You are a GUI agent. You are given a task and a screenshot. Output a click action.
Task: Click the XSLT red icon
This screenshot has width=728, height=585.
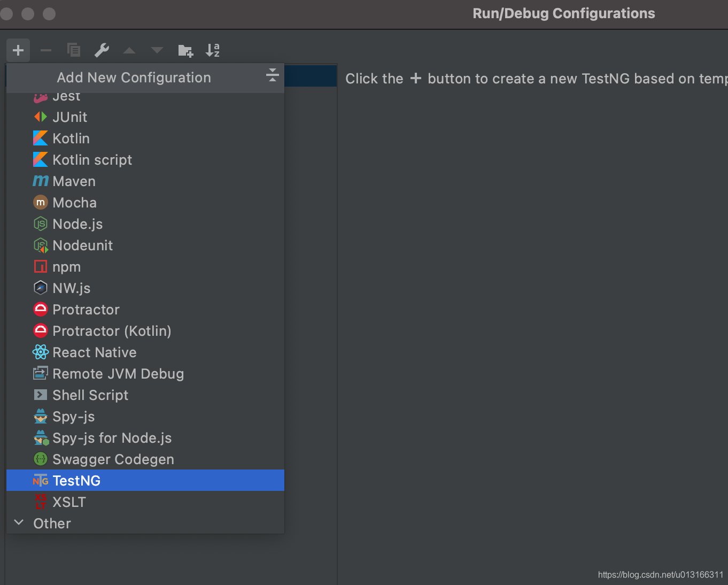41,502
